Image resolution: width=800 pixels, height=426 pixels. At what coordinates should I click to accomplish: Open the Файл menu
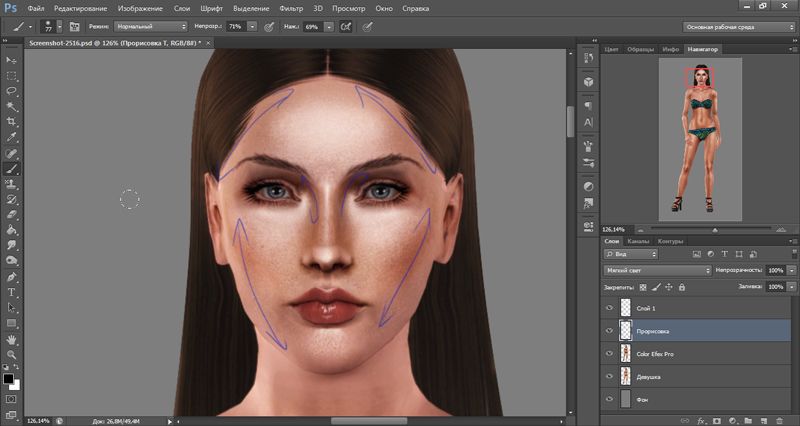coord(36,9)
